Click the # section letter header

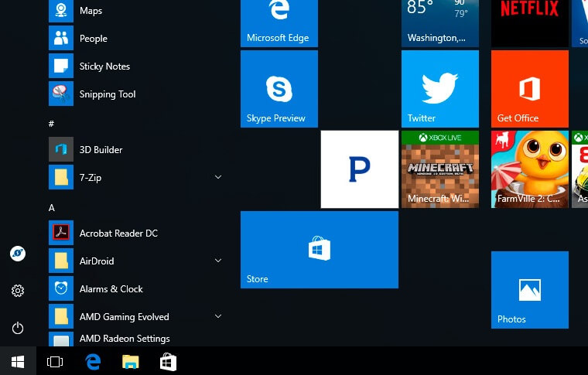tap(51, 124)
